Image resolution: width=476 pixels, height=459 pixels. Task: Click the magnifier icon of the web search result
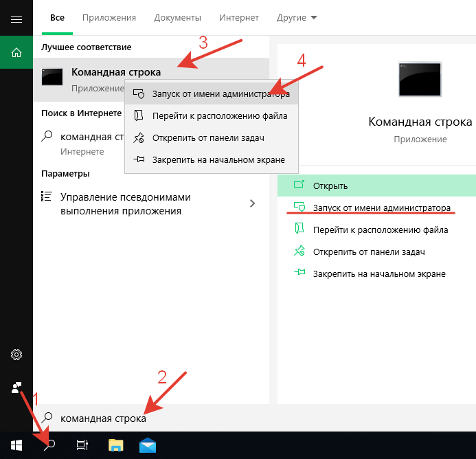coord(47,136)
